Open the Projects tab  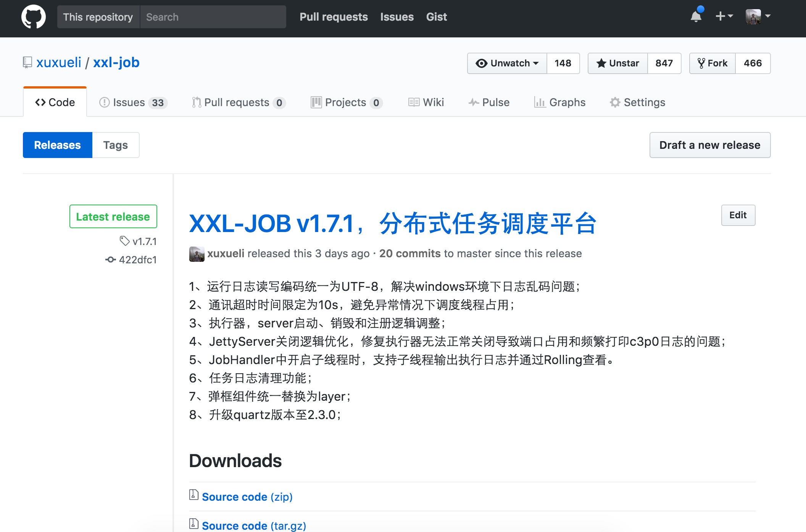pyautogui.click(x=347, y=102)
